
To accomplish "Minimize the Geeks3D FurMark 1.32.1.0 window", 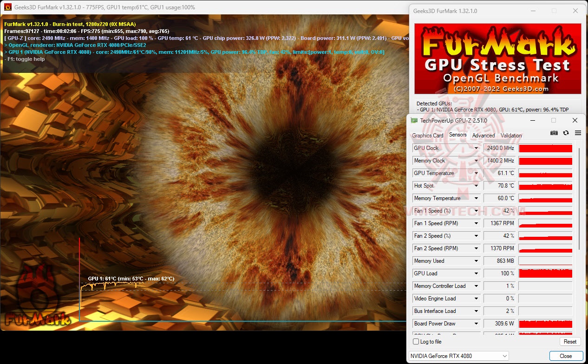I will pos(532,11).
